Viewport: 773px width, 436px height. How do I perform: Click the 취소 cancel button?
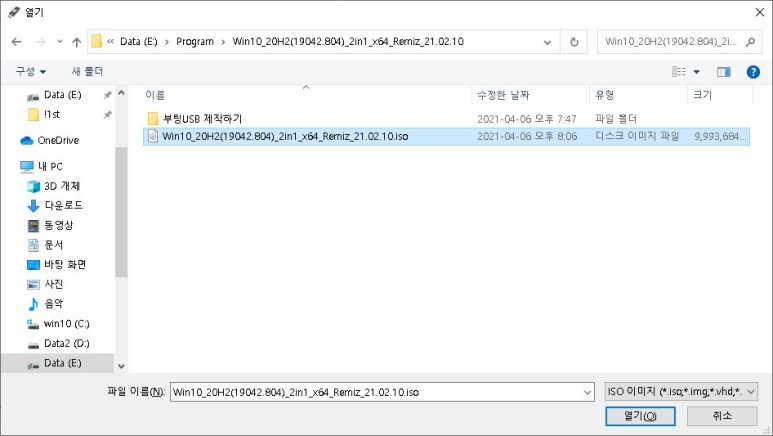click(x=722, y=416)
